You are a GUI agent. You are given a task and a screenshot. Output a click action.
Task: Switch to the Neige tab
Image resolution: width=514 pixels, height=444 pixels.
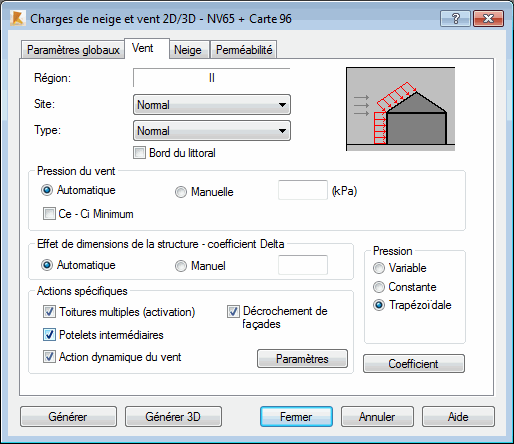click(188, 50)
